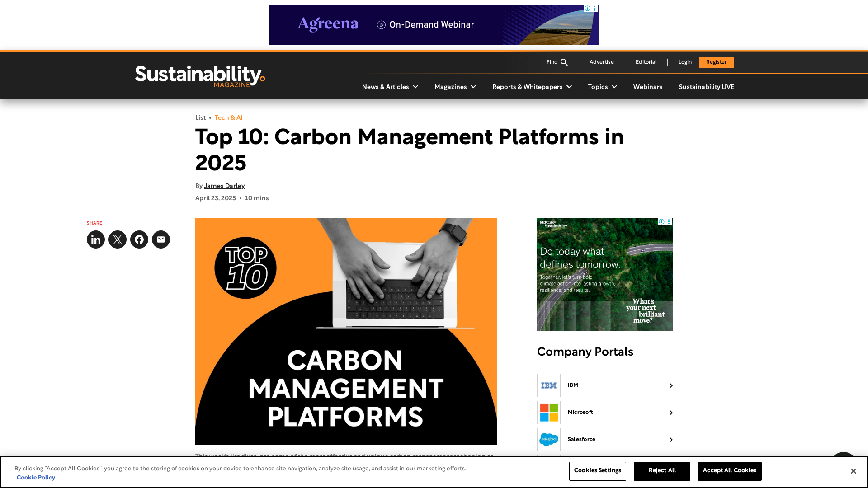Open Sustainability LIVE menu item
Viewport: 868px width, 488px height.
[706, 87]
